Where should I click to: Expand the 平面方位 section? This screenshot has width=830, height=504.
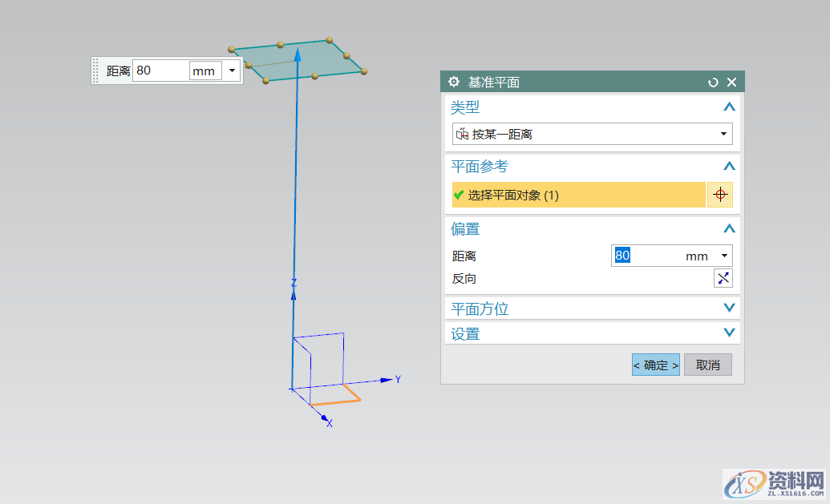click(x=729, y=308)
